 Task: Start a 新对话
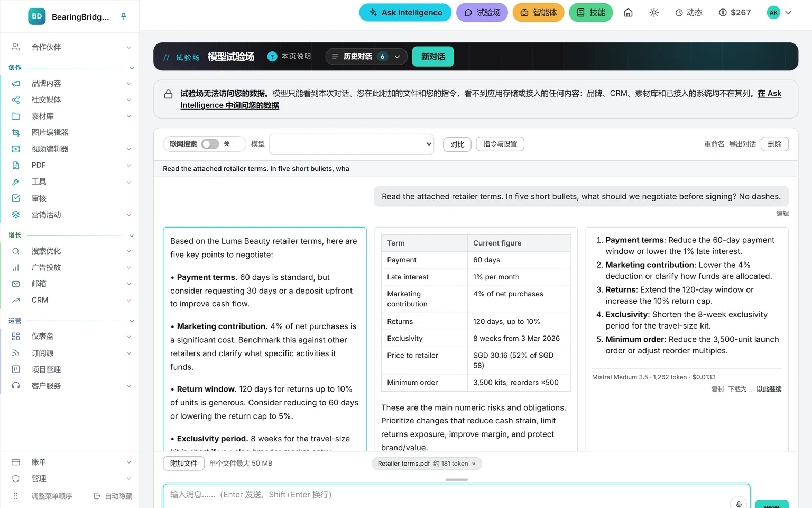tap(433, 57)
